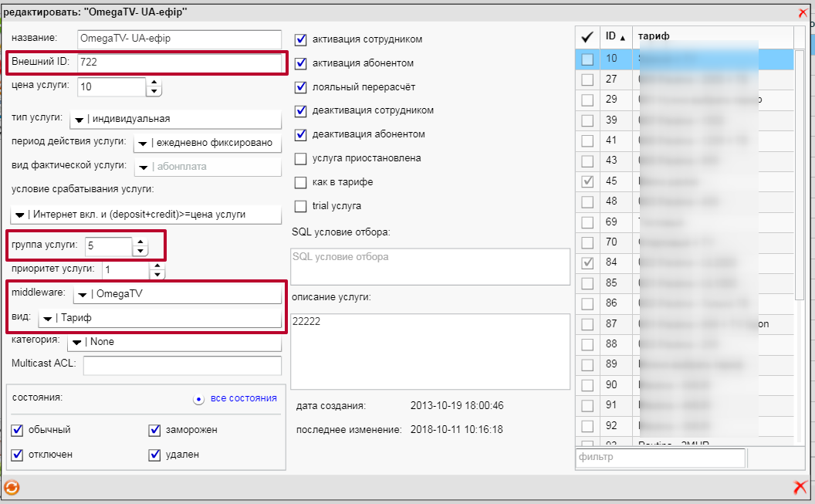Close the dialog with title bar X
The height and width of the screenshot is (504, 815).
pos(803,12)
